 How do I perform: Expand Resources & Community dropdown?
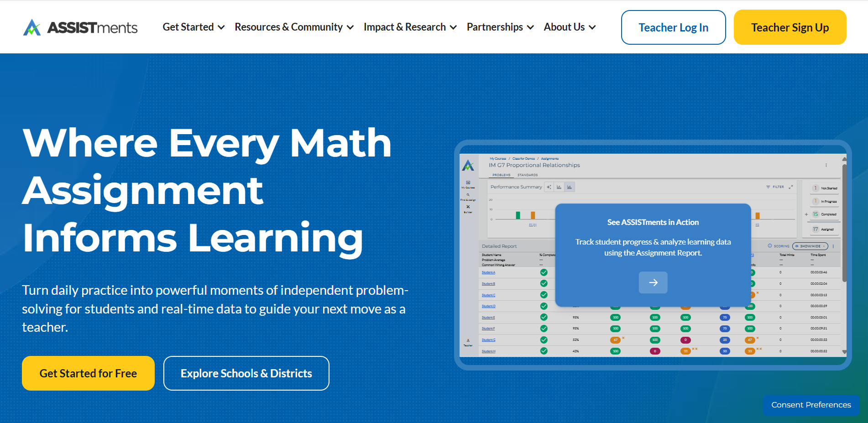tap(294, 27)
